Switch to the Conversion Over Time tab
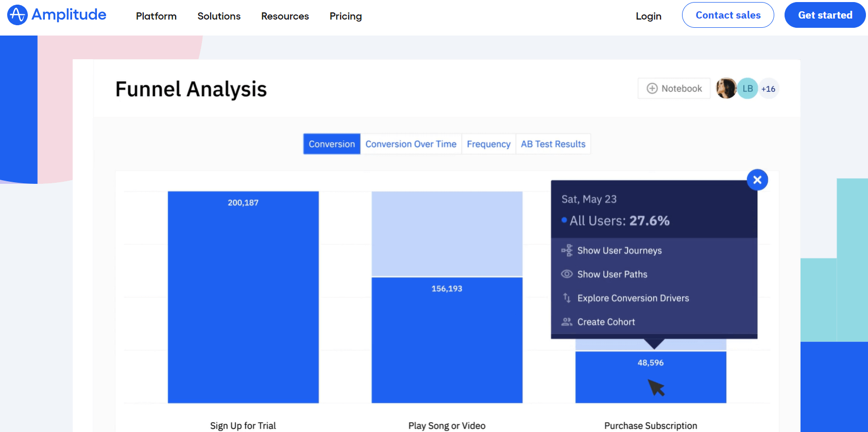Screen dimensions: 868x432 411,144
